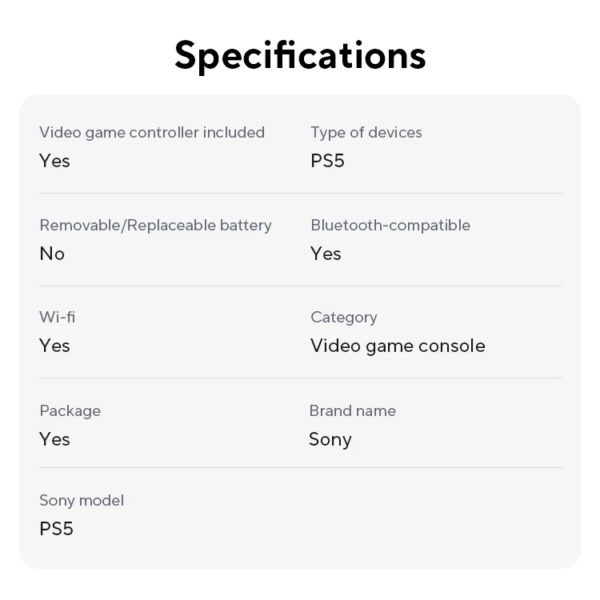Click the PS5 value under Sony model
The height and width of the screenshot is (600, 600).
[x=56, y=529]
